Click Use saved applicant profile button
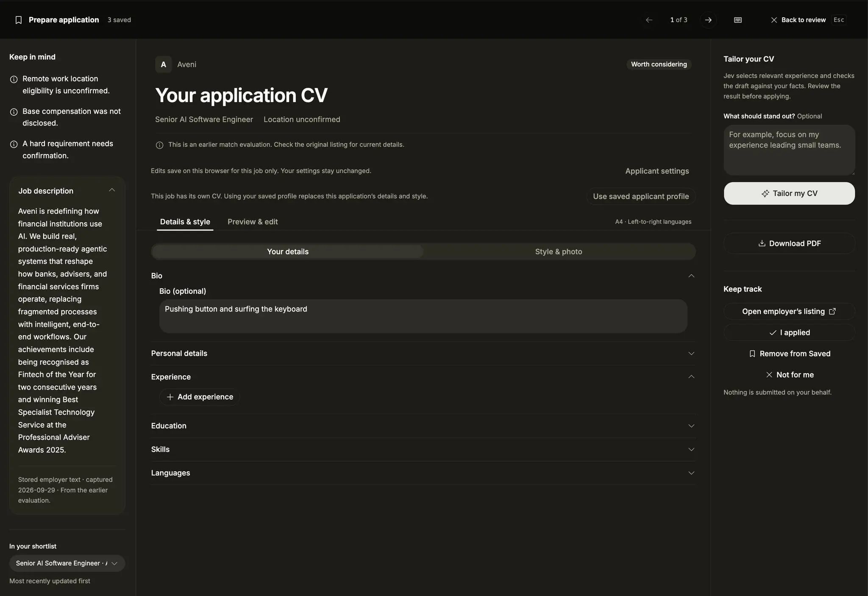This screenshot has height=596, width=868. (641, 196)
